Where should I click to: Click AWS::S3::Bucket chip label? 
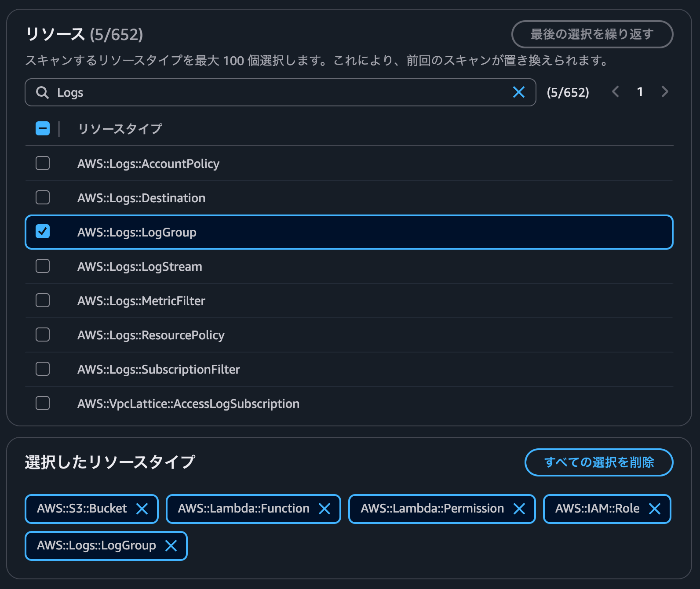(82, 509)
